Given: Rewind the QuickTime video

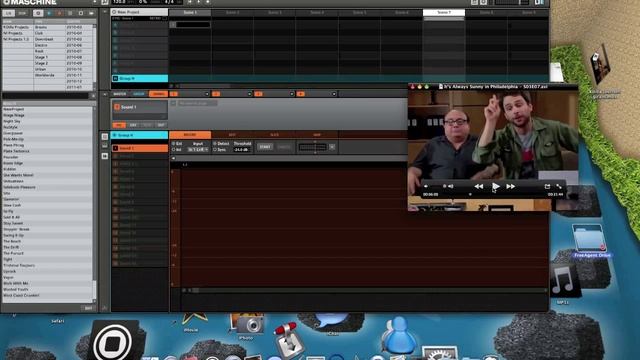Looking at the screenshot, I should [x=479, y=187].
